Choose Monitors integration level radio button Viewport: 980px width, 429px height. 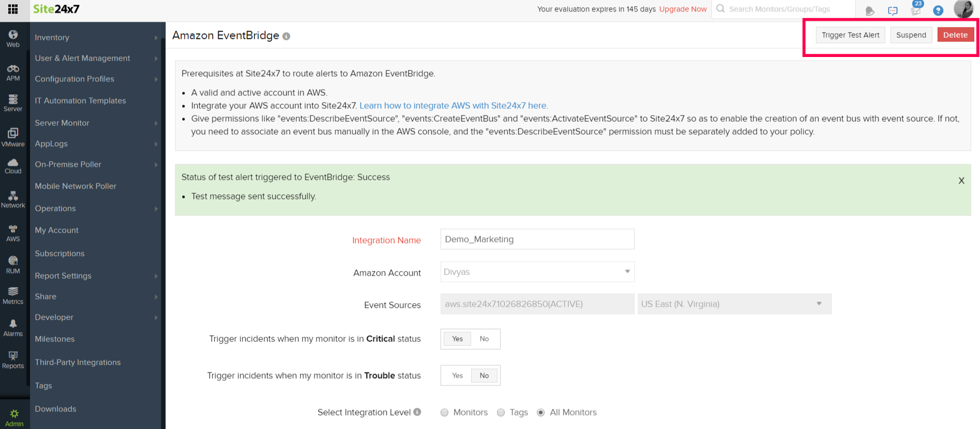tap(444, 412)
